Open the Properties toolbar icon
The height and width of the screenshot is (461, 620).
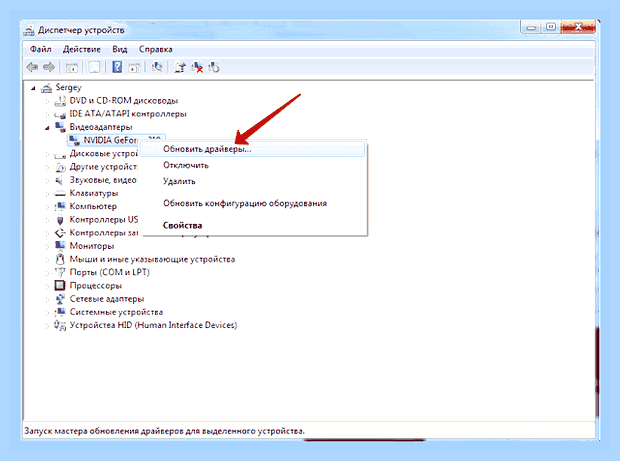(94, 68)
